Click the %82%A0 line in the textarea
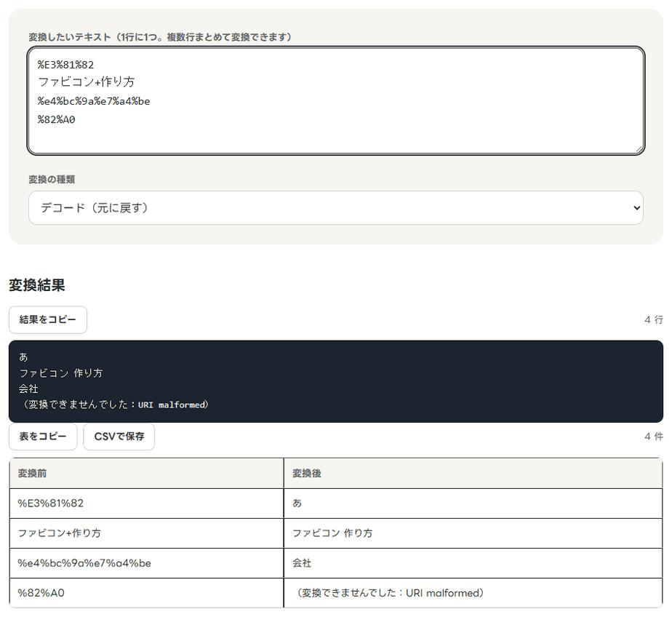Image resolution: width=672 pixels, height=617 pixels. pos(56,119)
